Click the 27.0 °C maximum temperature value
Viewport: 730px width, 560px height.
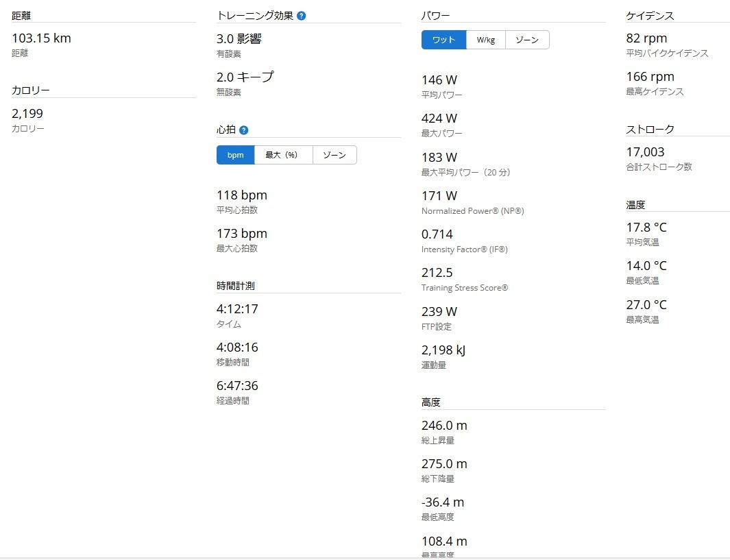click(646, 305)
